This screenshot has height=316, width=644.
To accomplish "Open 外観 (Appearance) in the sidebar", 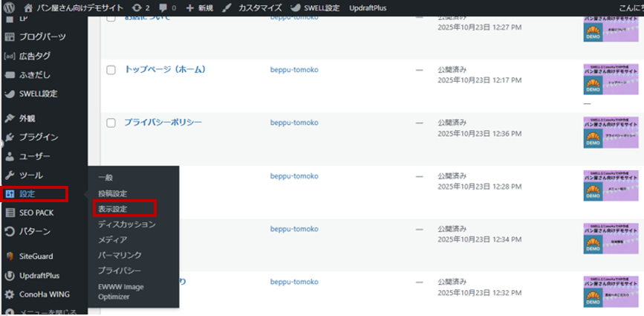I will (x=27, y=118).
